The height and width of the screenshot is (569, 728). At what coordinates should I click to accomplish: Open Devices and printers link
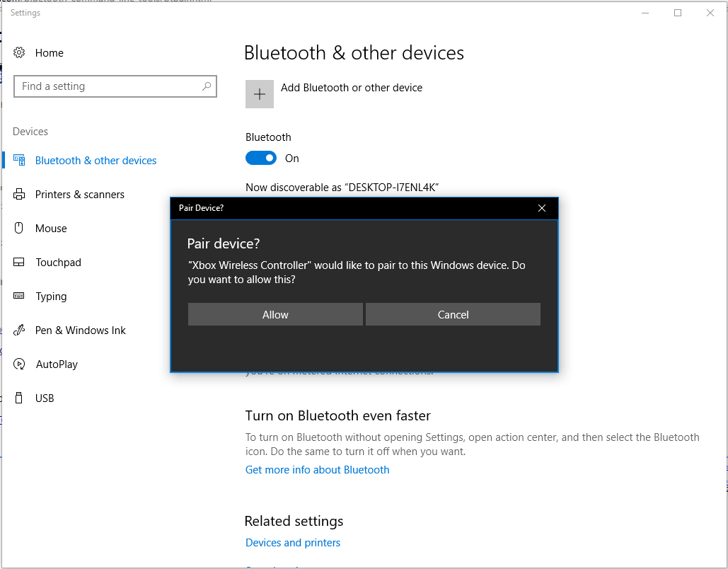tap(293, 543)
